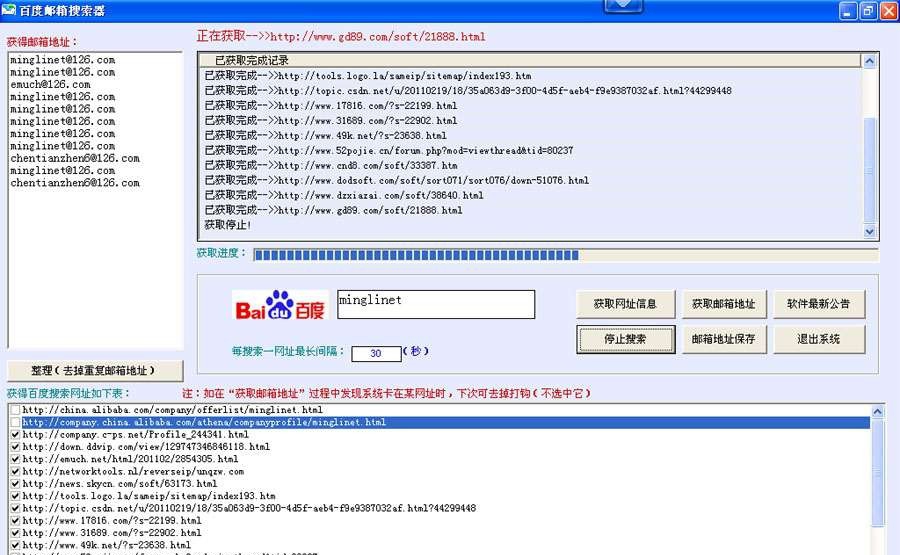Select log entry for www.dzxiazai.com
Viewport: 900px width, 555px height.
point(344,195)
